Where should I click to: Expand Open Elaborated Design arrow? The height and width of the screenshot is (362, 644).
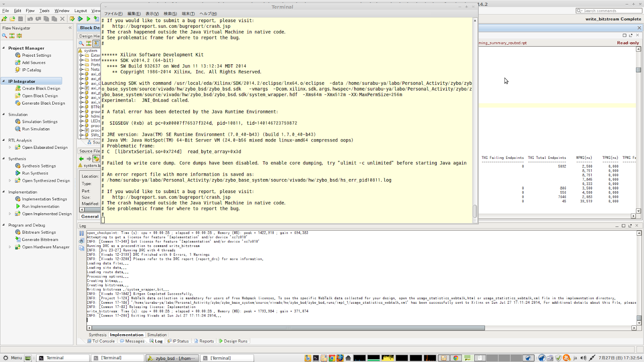tap(10, 148)
